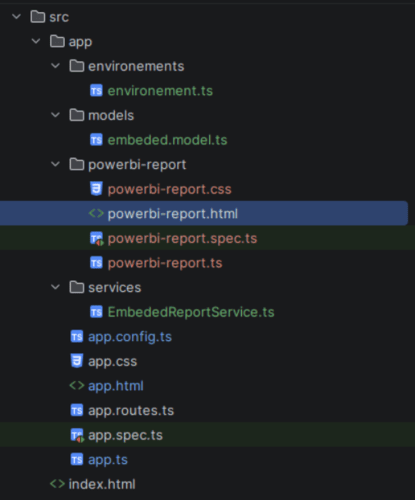
Task: Collapse the services folder chevron
Action: coord(55,287)
